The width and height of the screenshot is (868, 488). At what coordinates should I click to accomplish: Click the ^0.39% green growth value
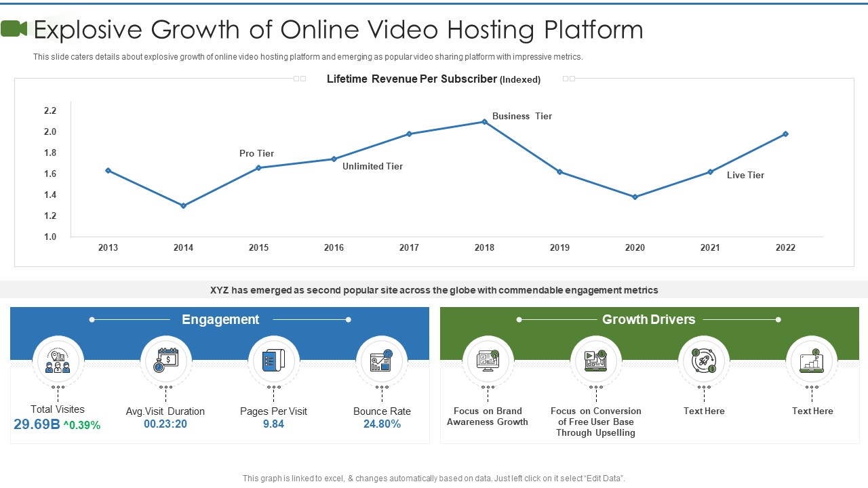coord(82,426)
